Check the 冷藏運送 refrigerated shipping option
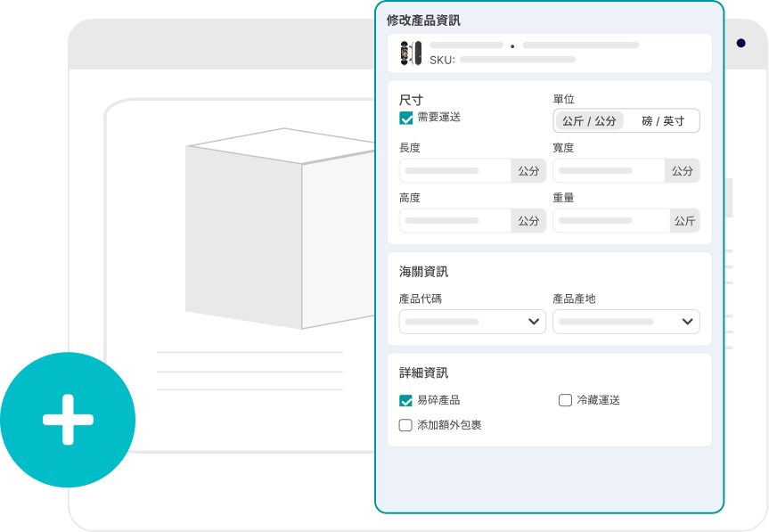 pyautogui.click(x=567, y=400)
